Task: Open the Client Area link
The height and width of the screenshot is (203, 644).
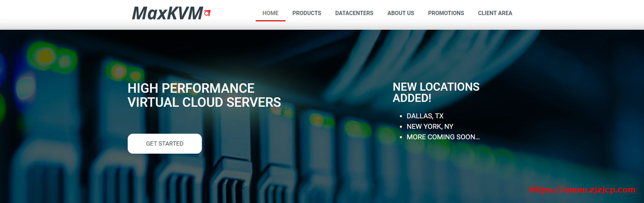Action: (x=495, y=13)
